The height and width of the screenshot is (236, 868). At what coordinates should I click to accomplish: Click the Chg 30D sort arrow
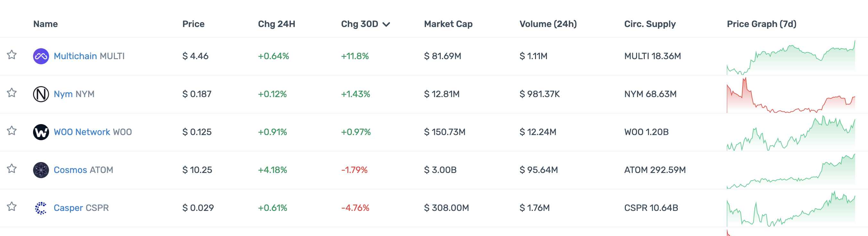[x=387, y=24]
